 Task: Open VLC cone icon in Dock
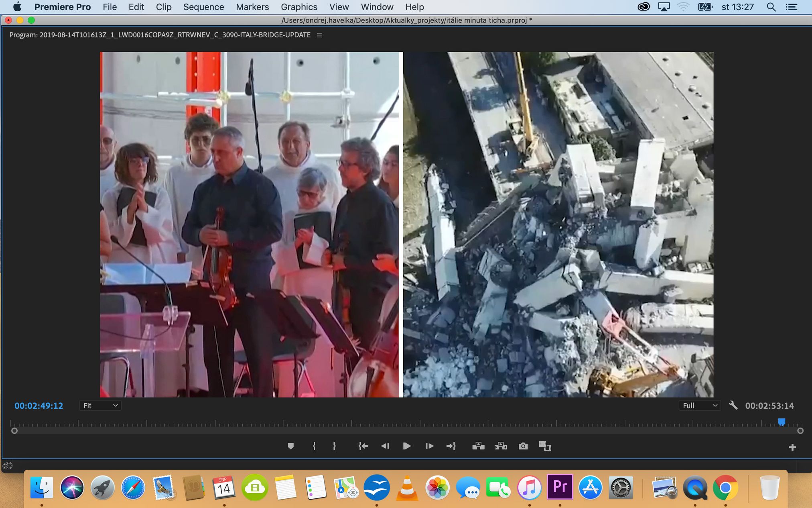tap(407, 488)
